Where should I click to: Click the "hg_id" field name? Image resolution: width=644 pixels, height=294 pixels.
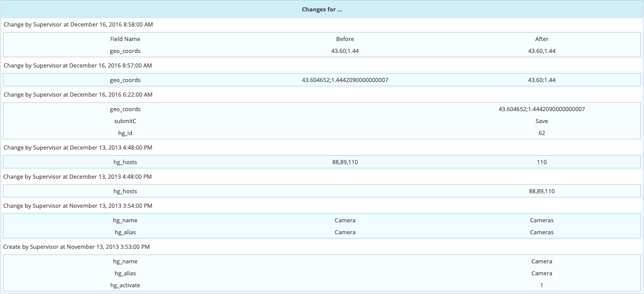[125, 133]
